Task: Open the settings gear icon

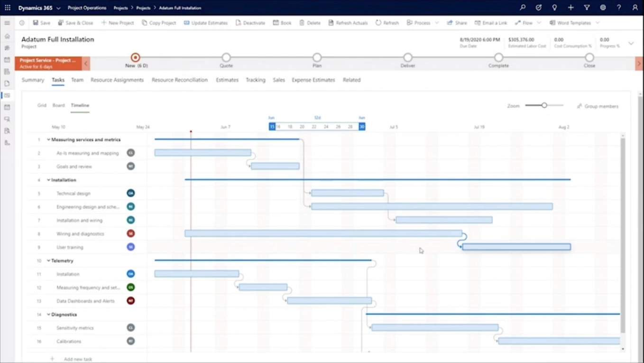Action: 603,8
